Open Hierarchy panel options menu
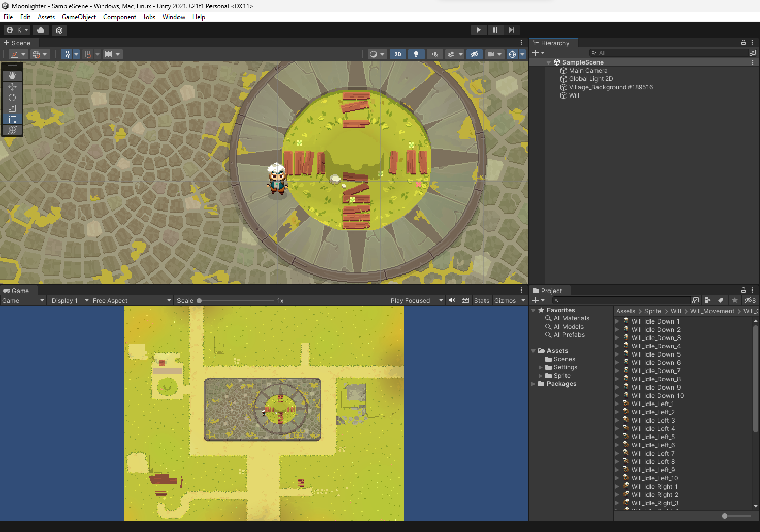Screen dimensions: 760x532 [x=752, y=42]
